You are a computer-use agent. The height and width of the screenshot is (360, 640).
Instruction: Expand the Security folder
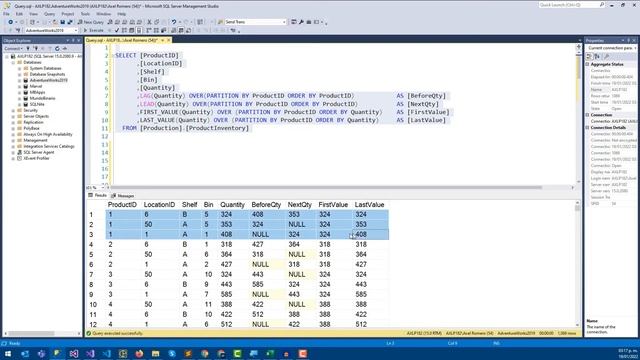(13, 110)
